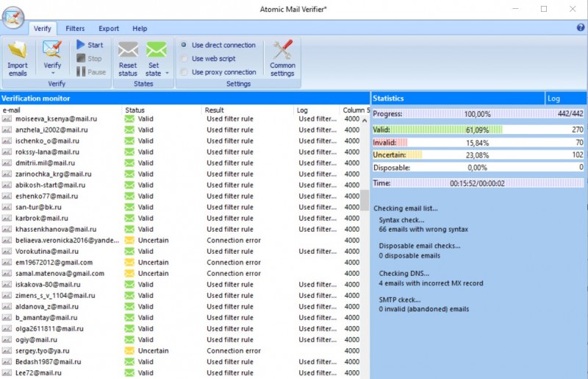Viewport: 588px width, 379px height.
Task: Click the Disposable 0,00% statistics row
Action: 478,168
